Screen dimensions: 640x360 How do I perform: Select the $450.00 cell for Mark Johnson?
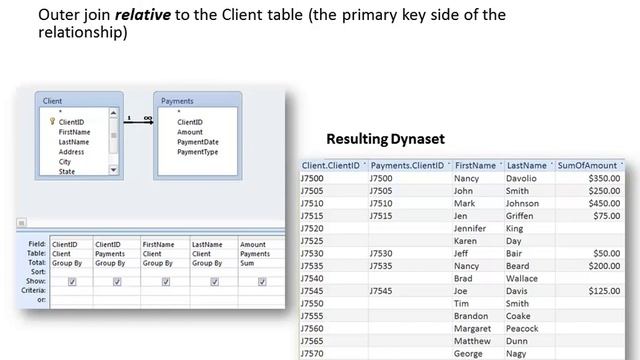point(590,203)
